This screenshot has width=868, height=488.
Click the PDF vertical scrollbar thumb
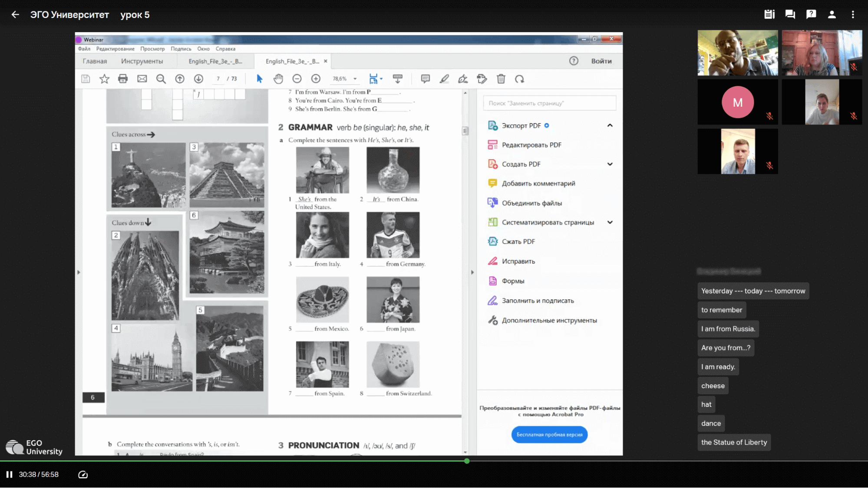[x=465, y=131]
